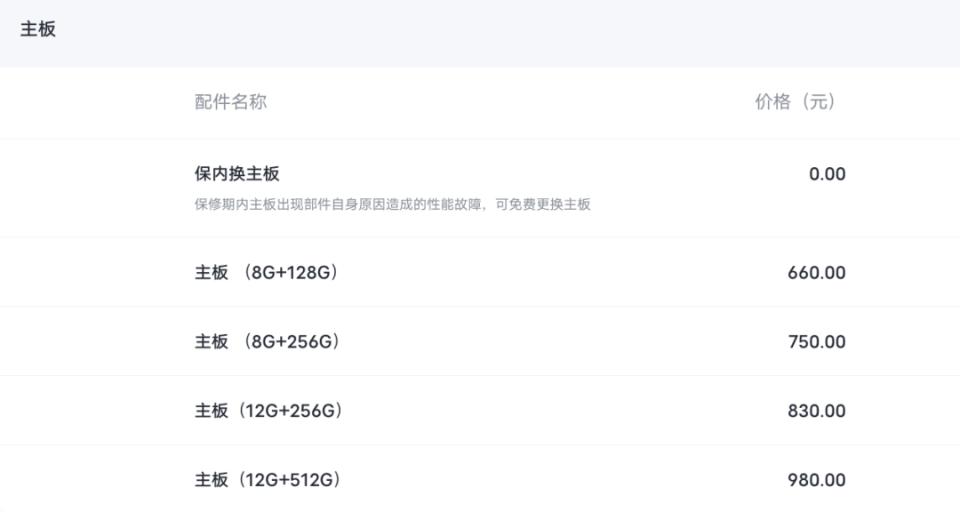Click the 保修期内主板 warranty description text
Image resolution: width=960 pixels, height=512 pixels.
point(392,205)
